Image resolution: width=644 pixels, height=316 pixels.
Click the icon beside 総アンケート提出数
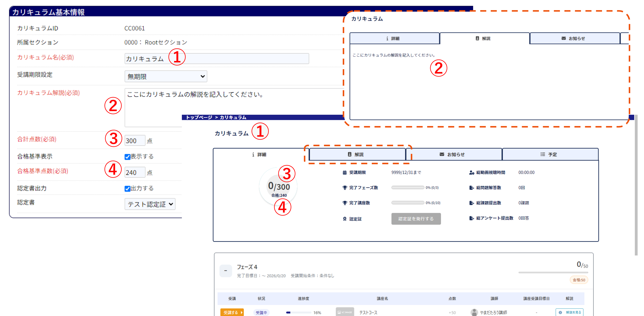pos(472,218)
